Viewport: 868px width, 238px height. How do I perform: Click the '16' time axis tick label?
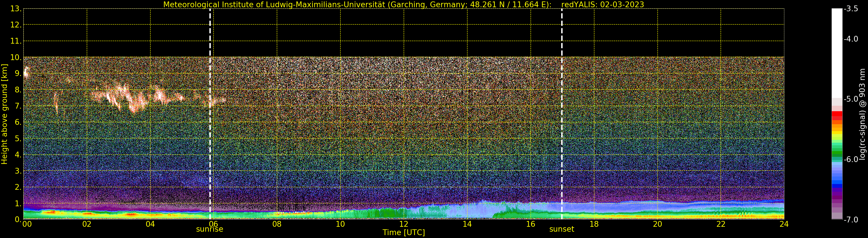tap(531, 224)
